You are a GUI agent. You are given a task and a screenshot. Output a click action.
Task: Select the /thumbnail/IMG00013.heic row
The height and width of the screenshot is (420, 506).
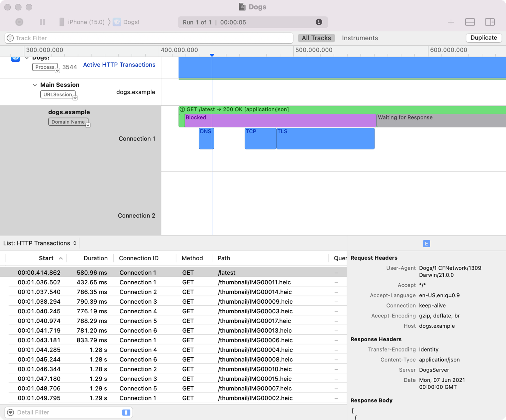tap(173, 330)
